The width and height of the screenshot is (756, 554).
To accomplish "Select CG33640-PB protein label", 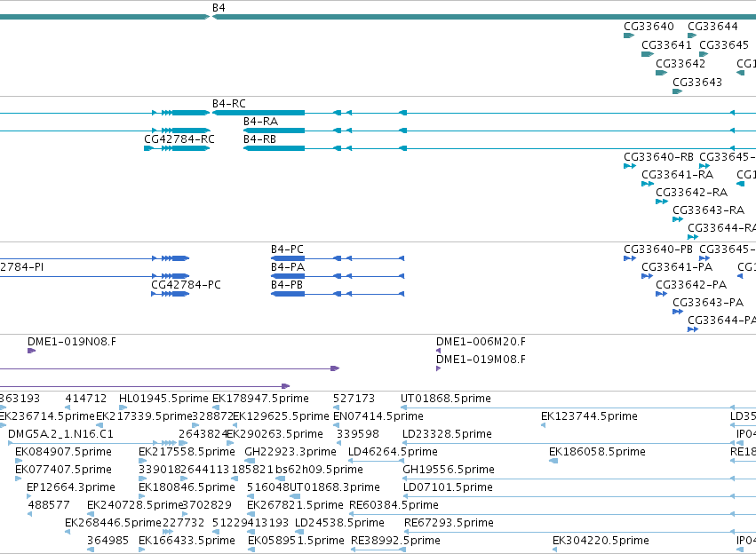I will (658, 249).
